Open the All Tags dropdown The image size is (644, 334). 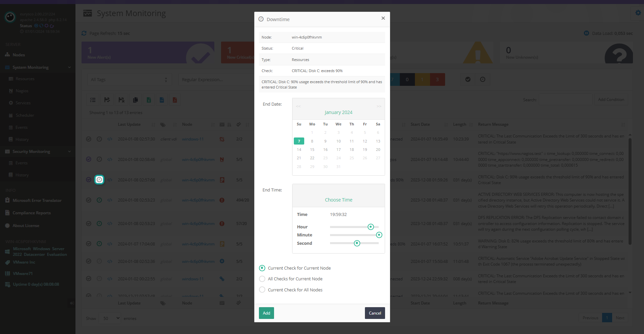tap(129, 80)
